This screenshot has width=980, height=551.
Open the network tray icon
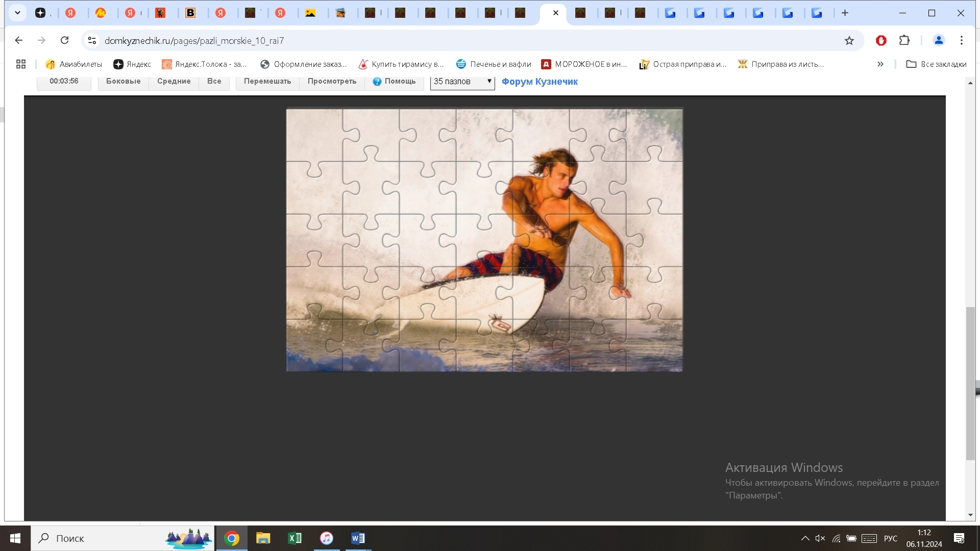click(x=836, y=538)
